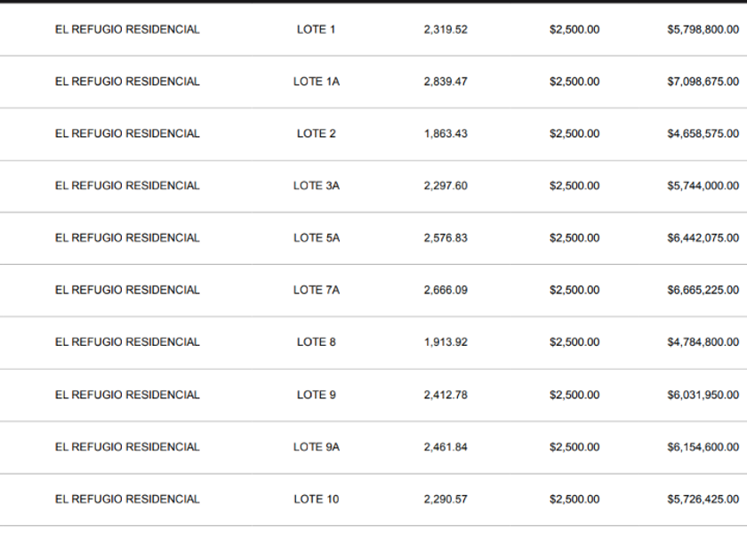Select the LOTE 9 cell
The width and height of the screenshot is (747, 560).
click(316, 395)
